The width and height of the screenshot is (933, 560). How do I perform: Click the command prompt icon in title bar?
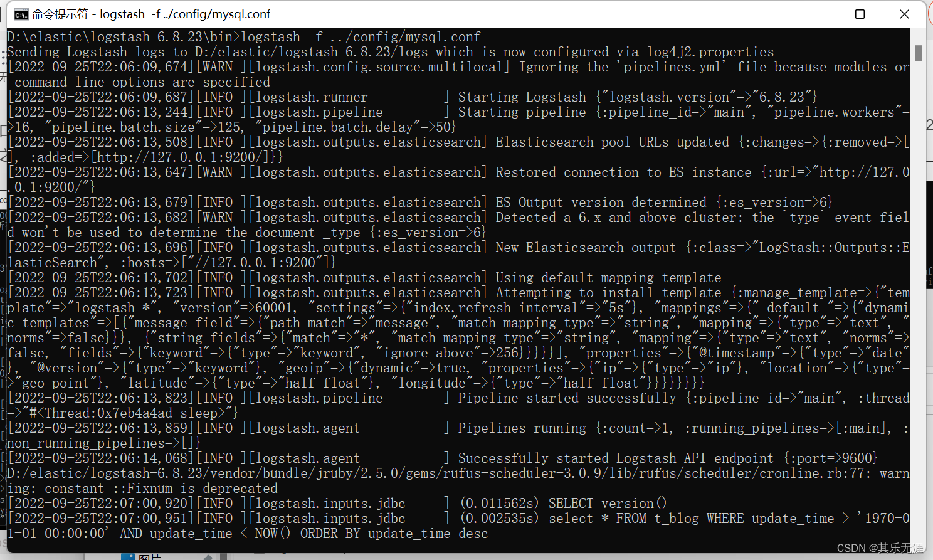click(21, 14)
